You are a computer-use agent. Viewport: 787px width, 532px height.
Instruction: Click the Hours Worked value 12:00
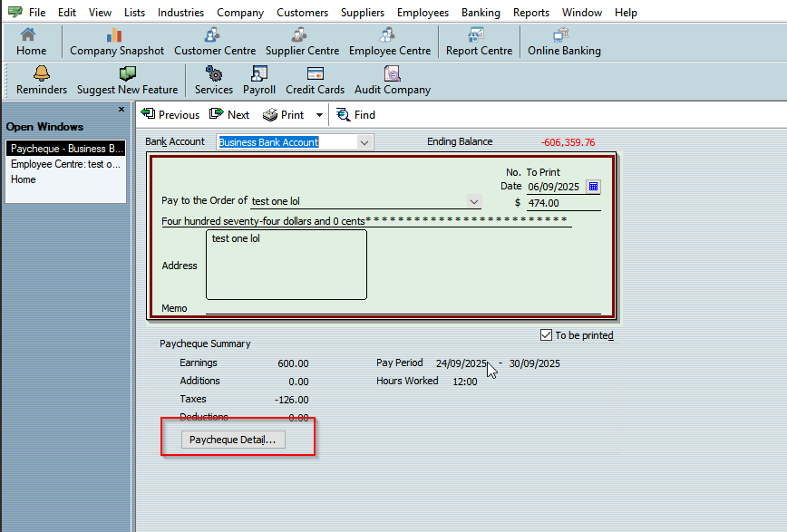[465, 382]
